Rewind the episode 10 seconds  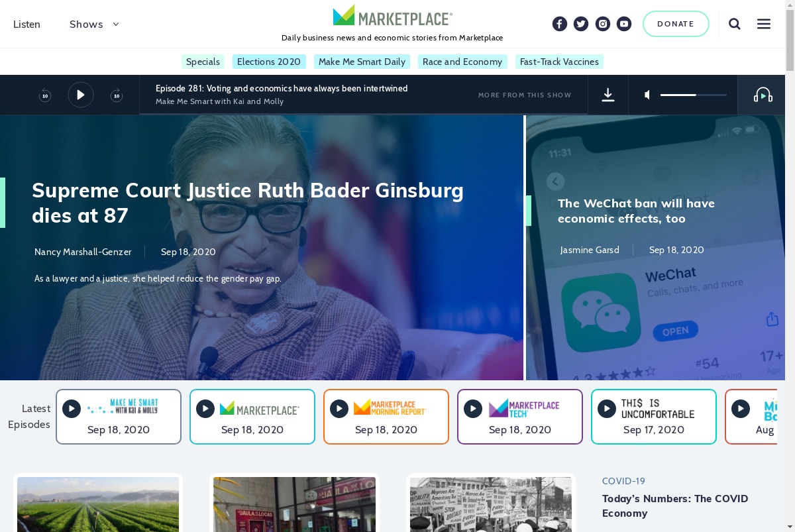[x=45, y=95]
